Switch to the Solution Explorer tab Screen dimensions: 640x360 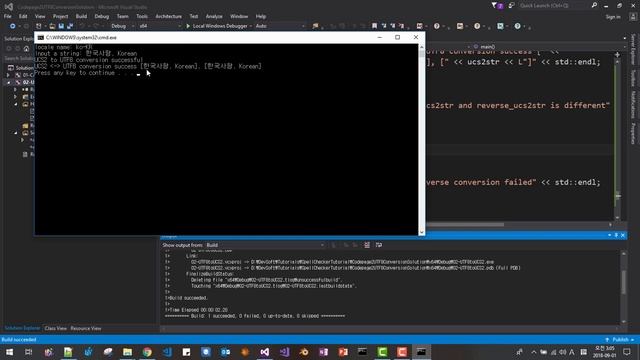pos(22,328)
